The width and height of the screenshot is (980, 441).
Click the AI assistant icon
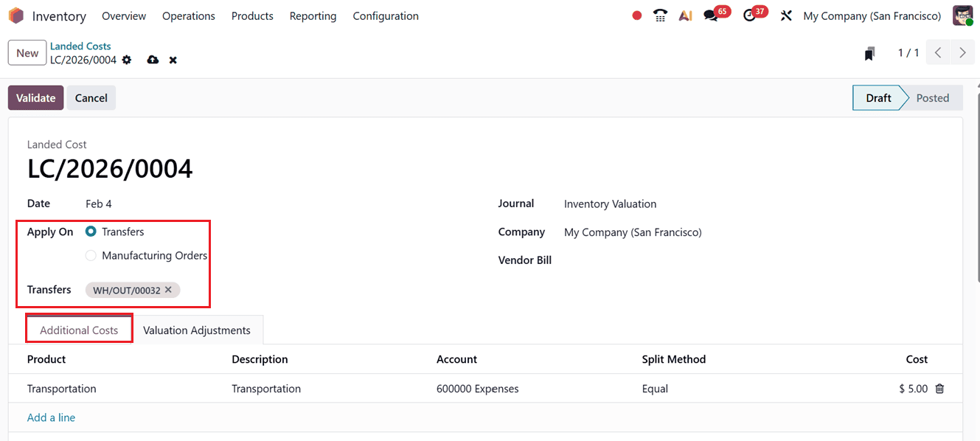pyautogui.click(x=685, y=15)
